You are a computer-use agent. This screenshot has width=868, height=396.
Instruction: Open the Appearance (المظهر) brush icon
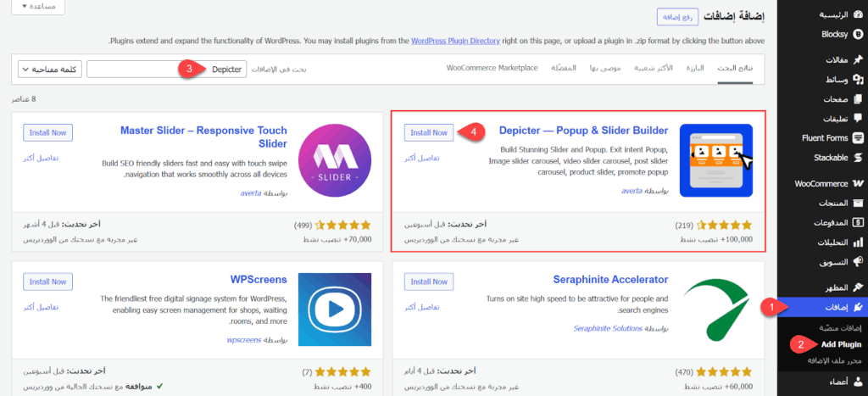click(x=858, y=287)
